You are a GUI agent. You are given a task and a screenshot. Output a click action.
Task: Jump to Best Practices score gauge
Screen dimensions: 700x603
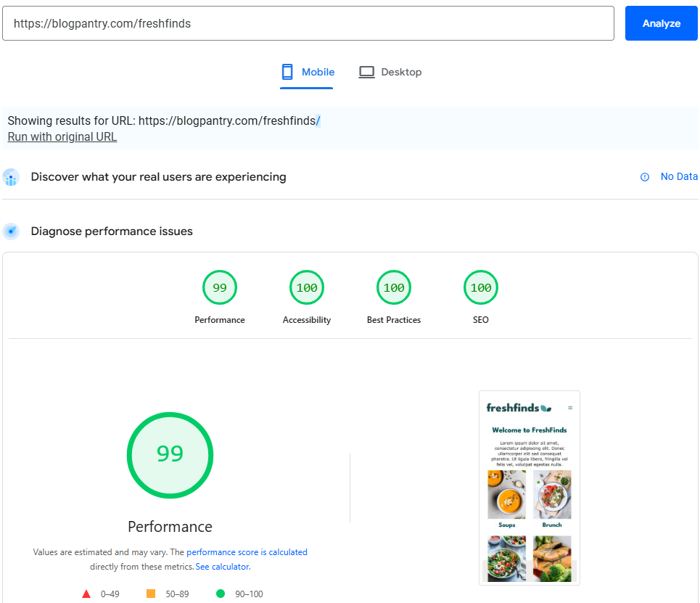(394, 288)
